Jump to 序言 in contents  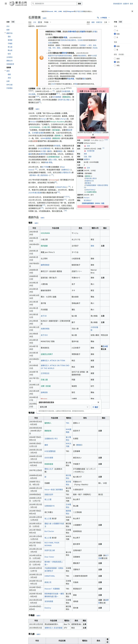(x=8, y=26)
